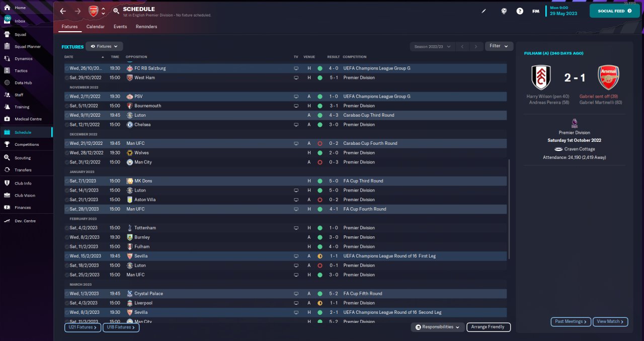Open the Medical Centre

[28, 119]
